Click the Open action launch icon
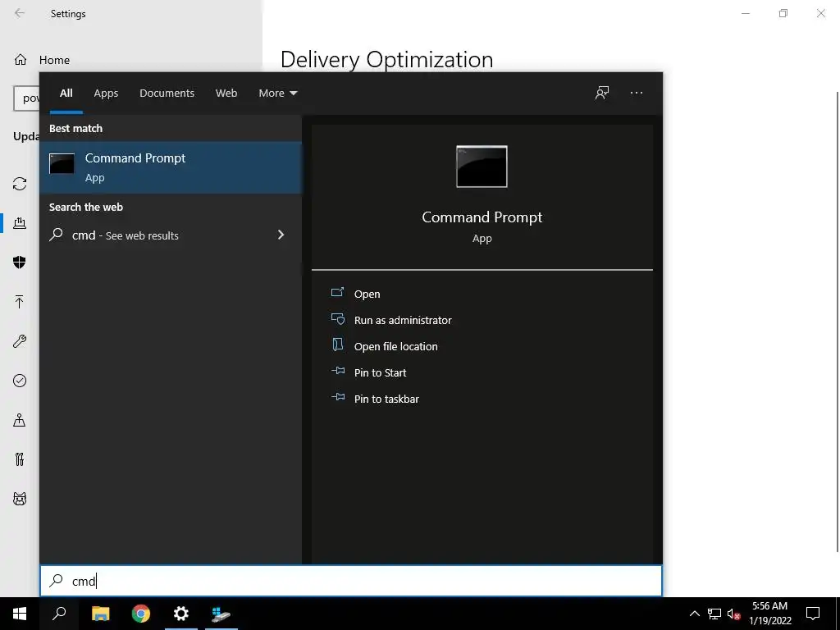The width and height of the screenshot is (840, 630). pyautogui.click(x=337, y=292)
